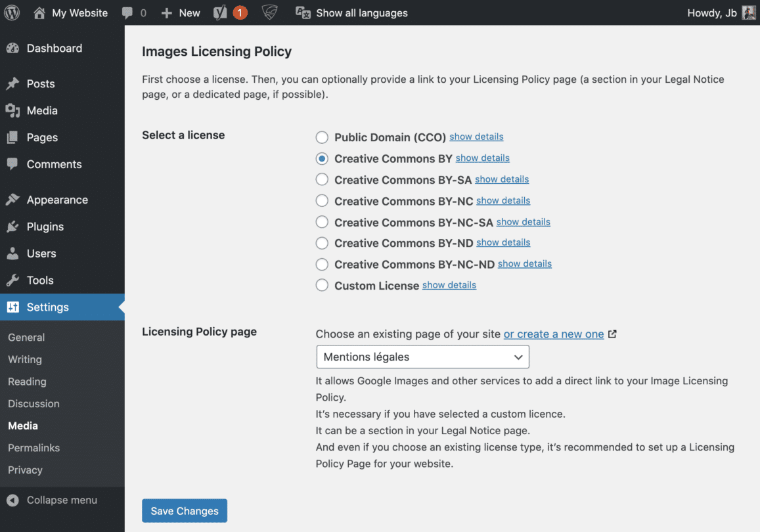
Task: Select the Custom License radio button
Action: 322,285
